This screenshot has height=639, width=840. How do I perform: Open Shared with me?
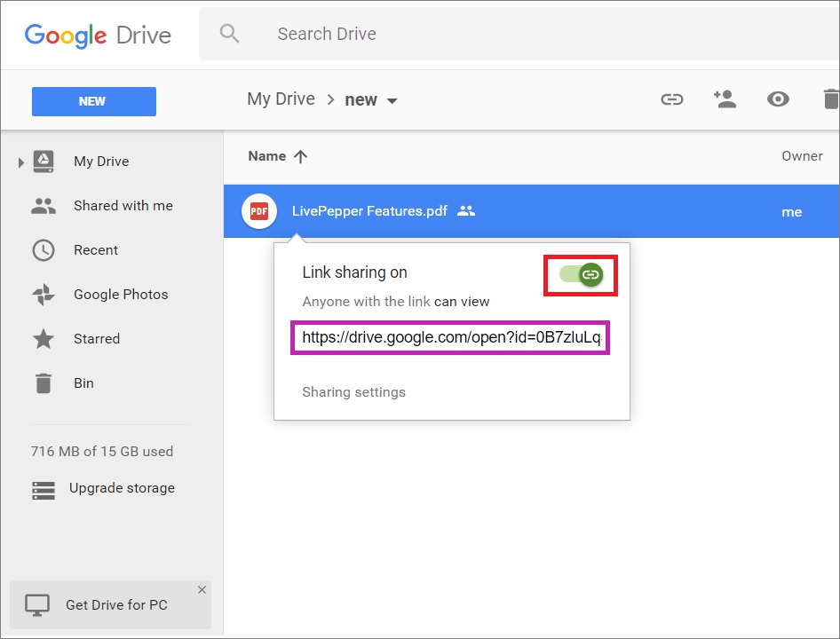(x=123, y=206)
